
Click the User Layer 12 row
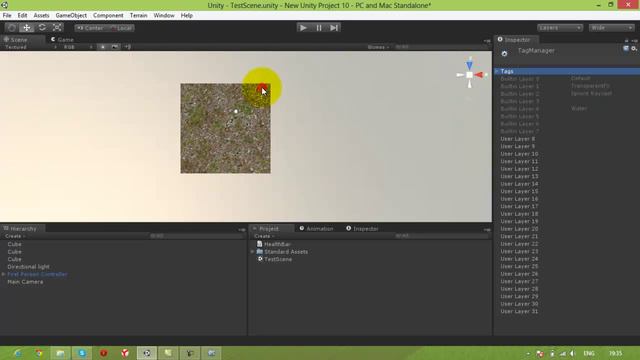pyautogui.click(x=567, y=169)
